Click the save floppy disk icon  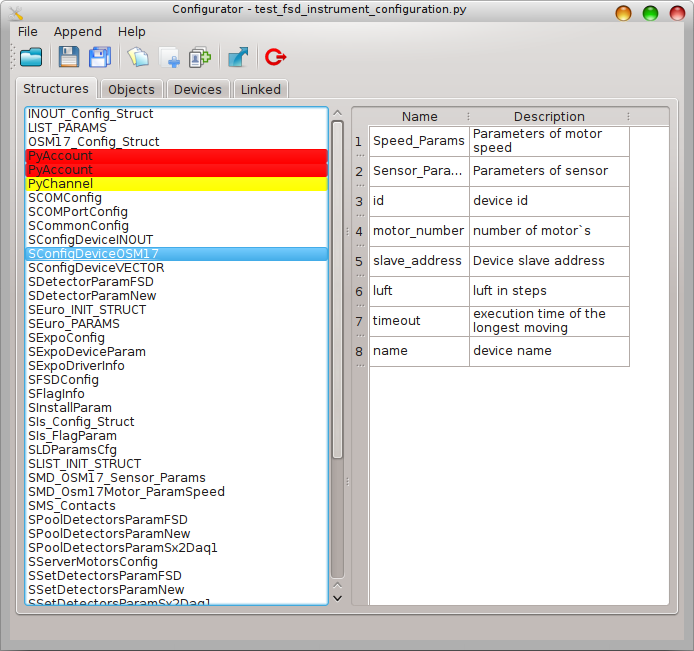[x=68, y=57]
